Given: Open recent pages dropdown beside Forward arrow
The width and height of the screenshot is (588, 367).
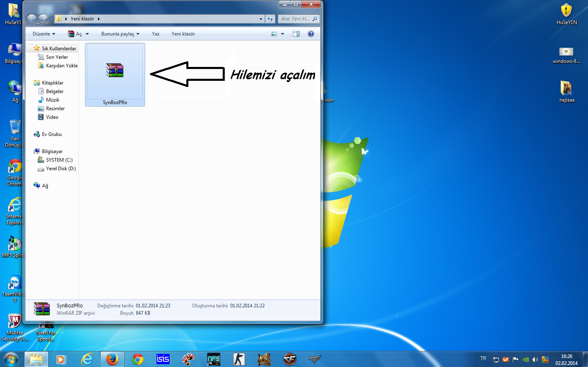Looking at the screenshot, I should point(51,19).
